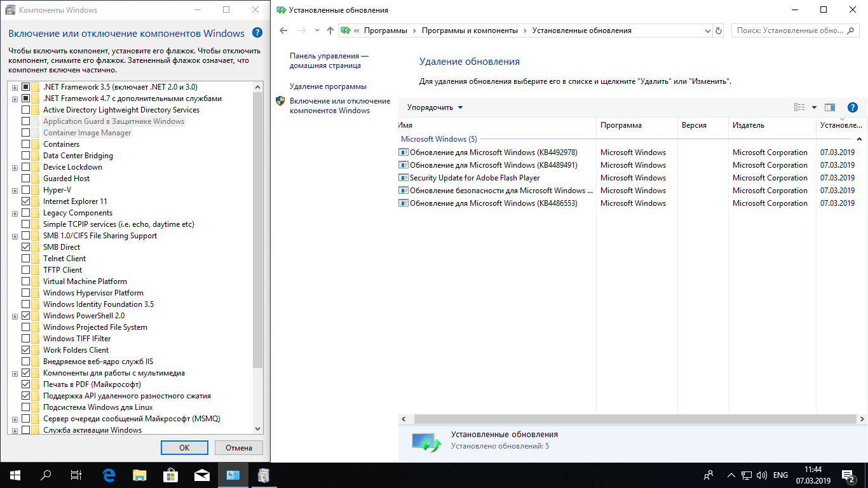Navigate back in Installed Updates window
The height and width of the screenshot is (488, 868).
point(284,30)
